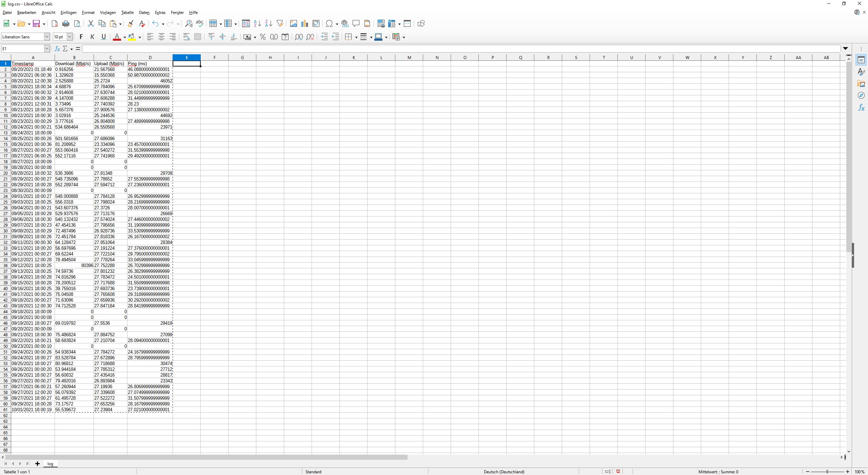
Task: Click the Function Wizard fx icon
Action: [x=57, y=49]
